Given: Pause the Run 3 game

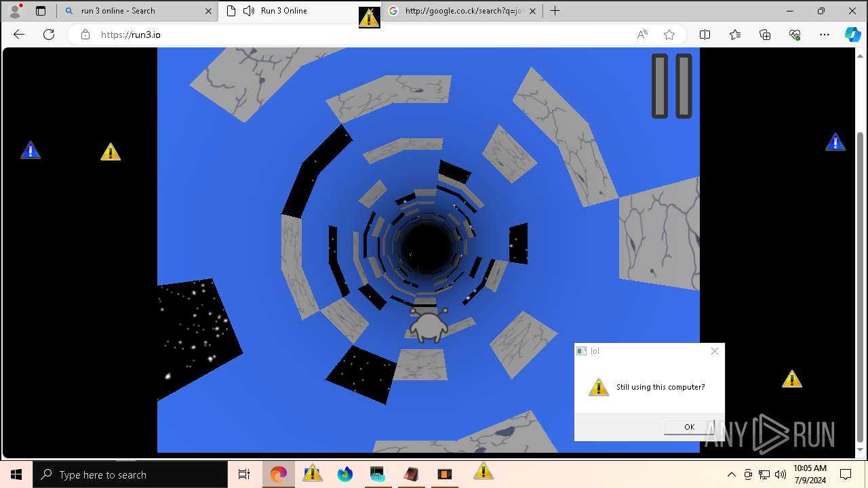Looking at the screenshot, I should pos(672,86).
